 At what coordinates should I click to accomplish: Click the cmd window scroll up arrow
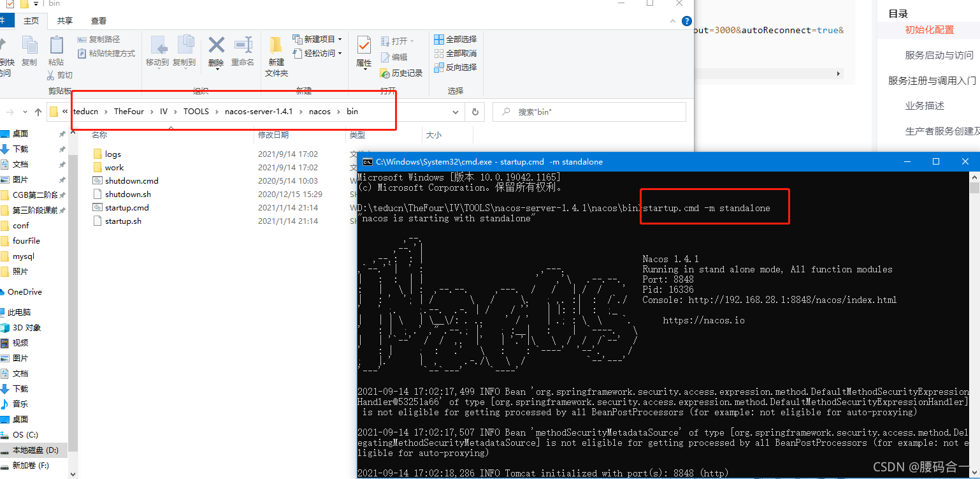click(974, 177)
